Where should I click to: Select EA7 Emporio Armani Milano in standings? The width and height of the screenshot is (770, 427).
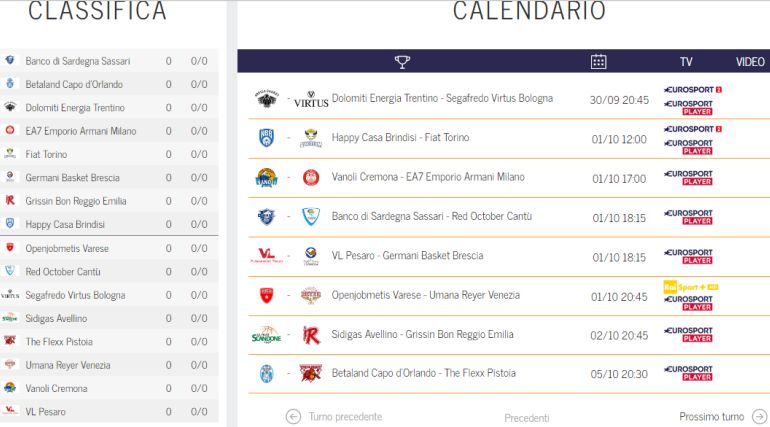pos(81,130)
